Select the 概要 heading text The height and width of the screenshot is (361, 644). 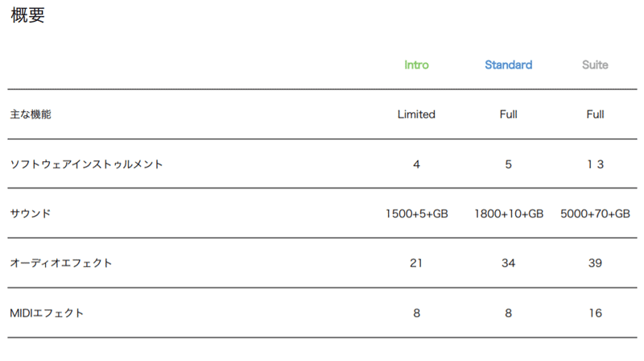tap(27, 15)
